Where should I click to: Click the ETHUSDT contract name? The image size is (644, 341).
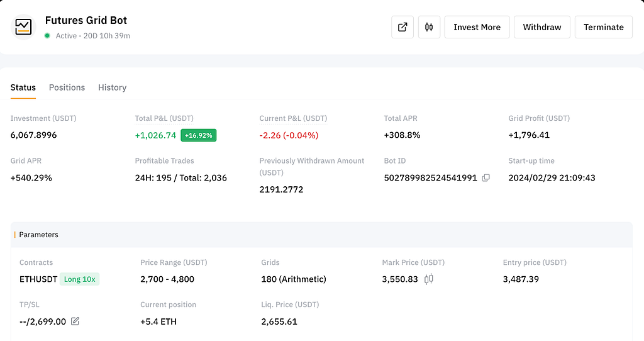pos(38,279)
